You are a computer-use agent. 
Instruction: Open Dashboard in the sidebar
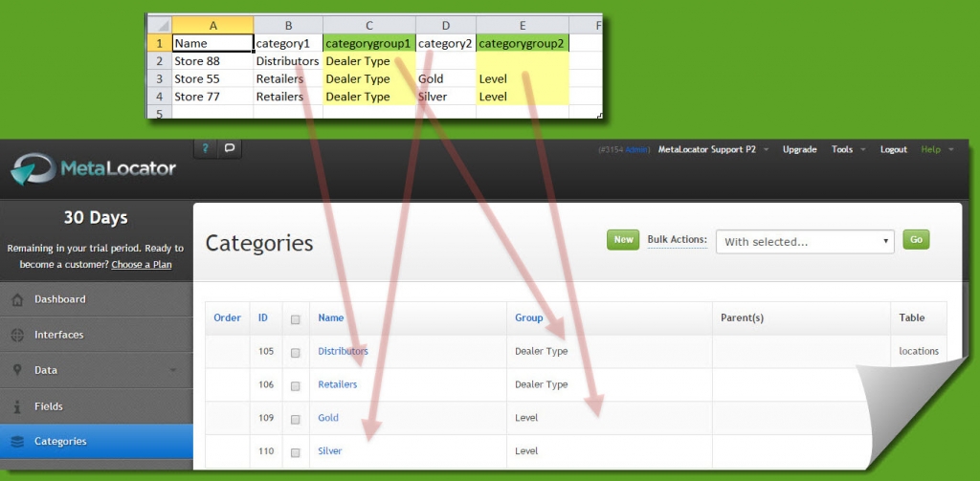[97, 300]
